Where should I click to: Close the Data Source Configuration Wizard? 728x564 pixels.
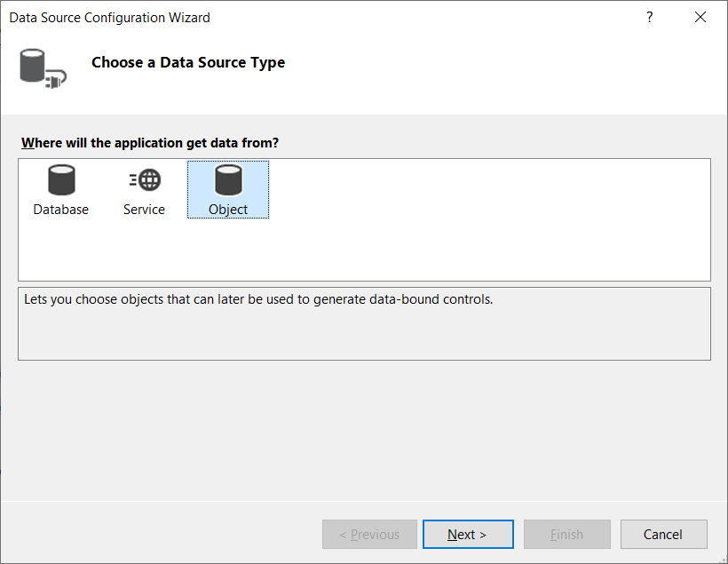pos(700,17)
